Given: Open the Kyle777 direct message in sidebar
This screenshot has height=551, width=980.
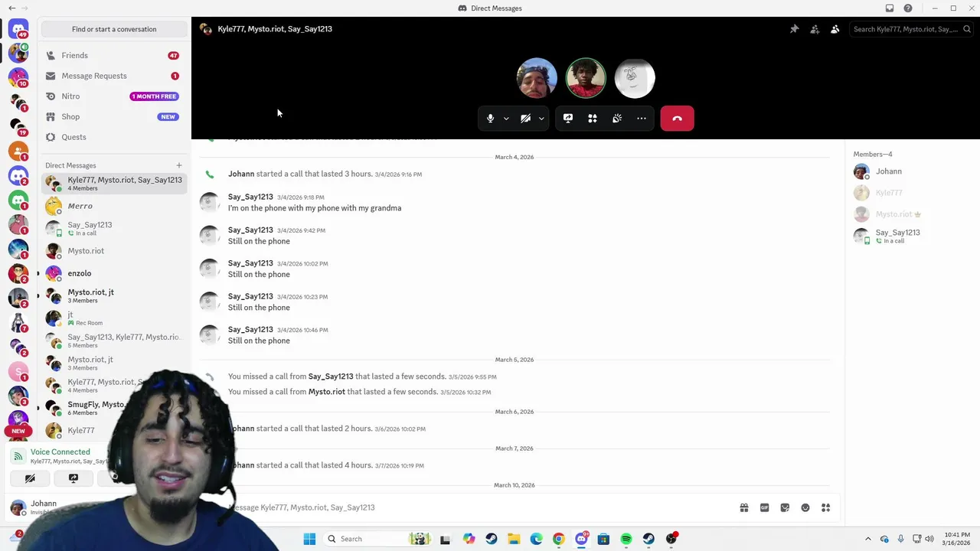Looking at the screenshot, I should click(80, 430).
